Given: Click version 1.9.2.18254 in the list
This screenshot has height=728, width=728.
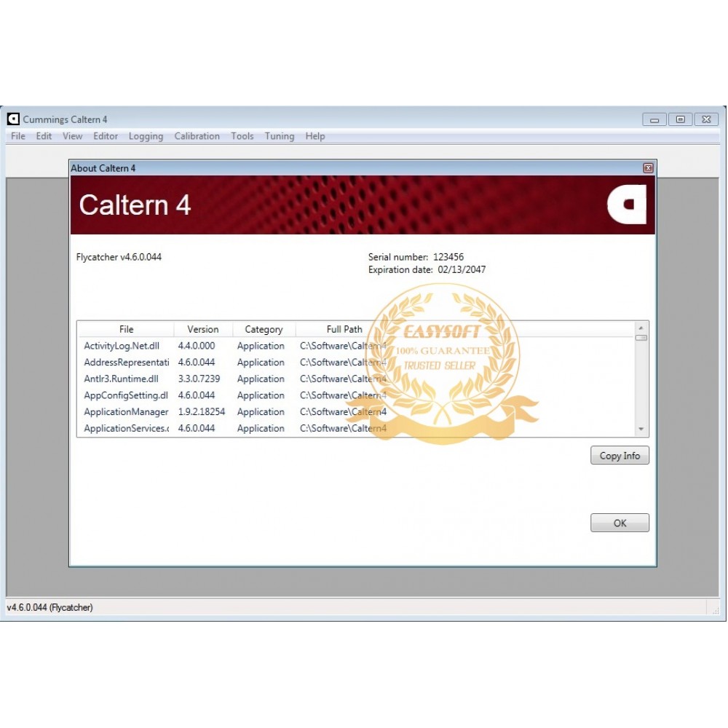Looking at the screenshot, I should pyautogui.click(x=202, y=412).
